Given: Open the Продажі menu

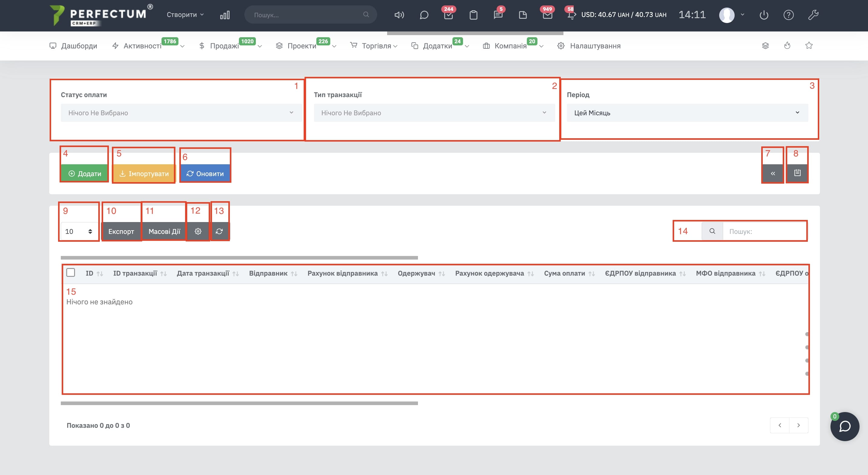Looking at the screenshot, I should pos(224,46).
